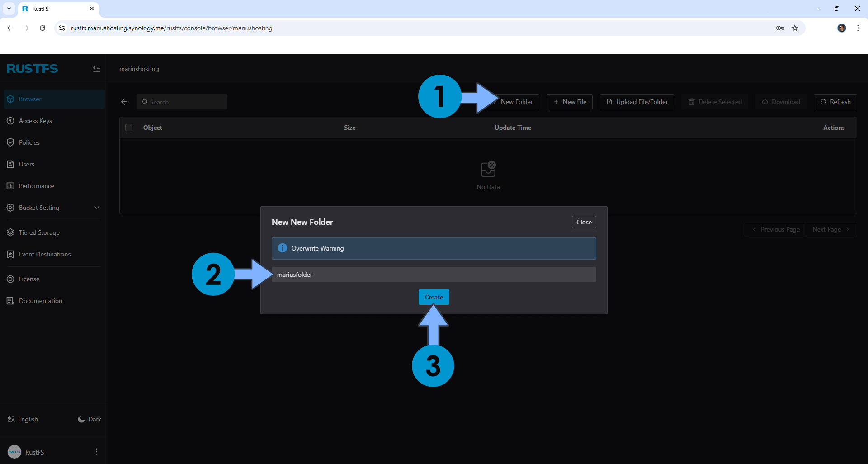Click the Browser cube icon

point(10,99)
